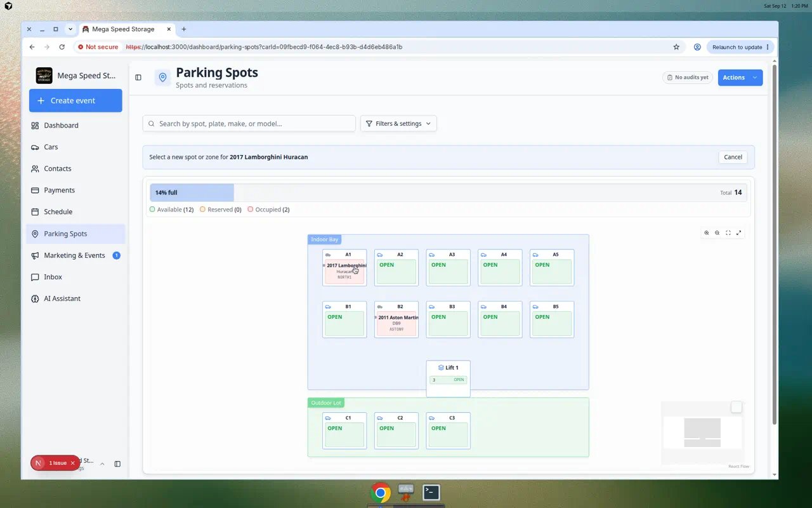Image resolution: width=812 pixels, height=508 pixels.
Task: Open the Actions button dropdown arrow
Action: (x=755, y=77)
